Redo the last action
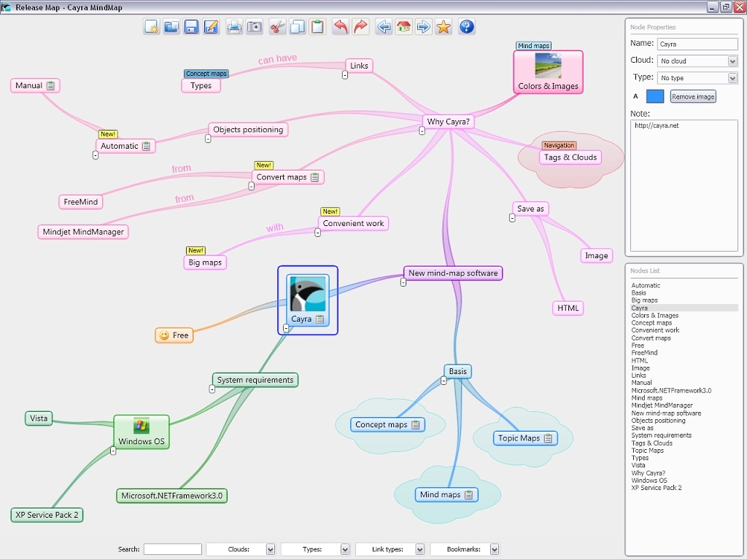Image resolution: width=747 pixels, height=560 pixels. [360, 27]
